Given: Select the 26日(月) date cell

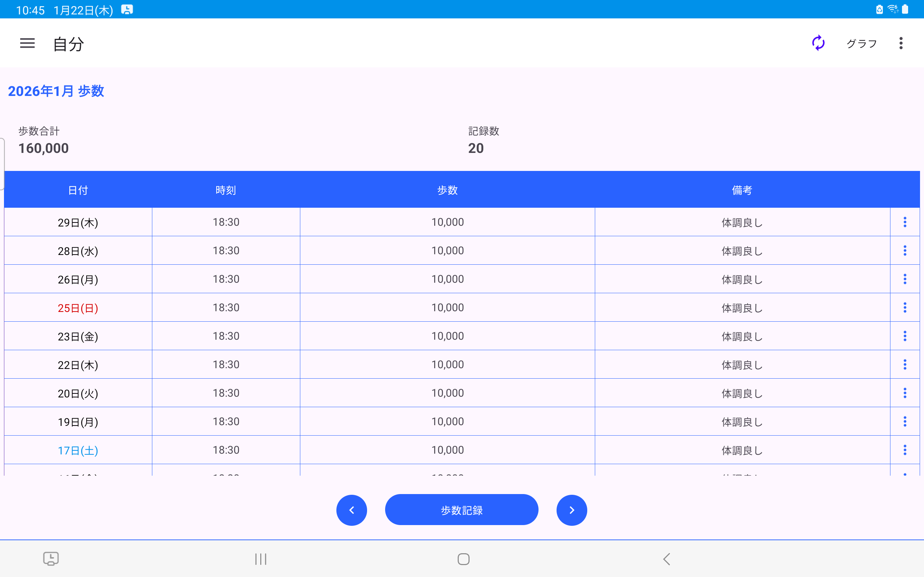Looking at the screenshot, I should pyautogui.click(x=78, y=279).
